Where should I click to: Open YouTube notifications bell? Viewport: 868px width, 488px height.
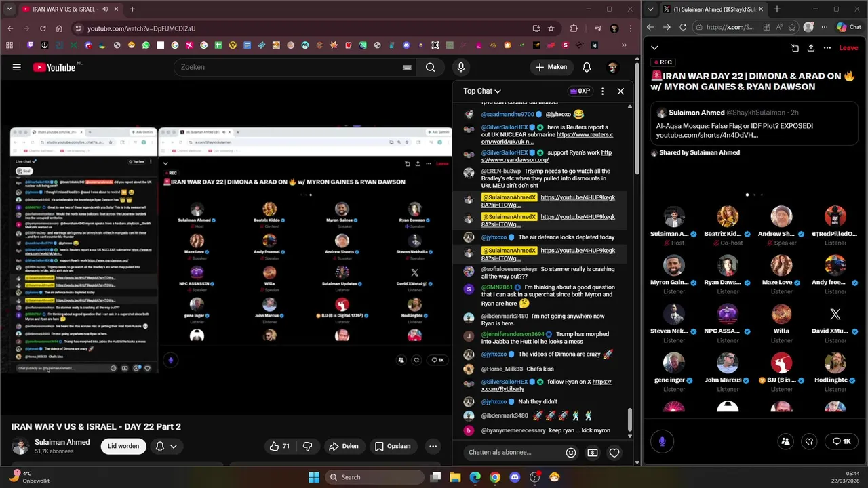pyautogui.click(x=587, y=67)
